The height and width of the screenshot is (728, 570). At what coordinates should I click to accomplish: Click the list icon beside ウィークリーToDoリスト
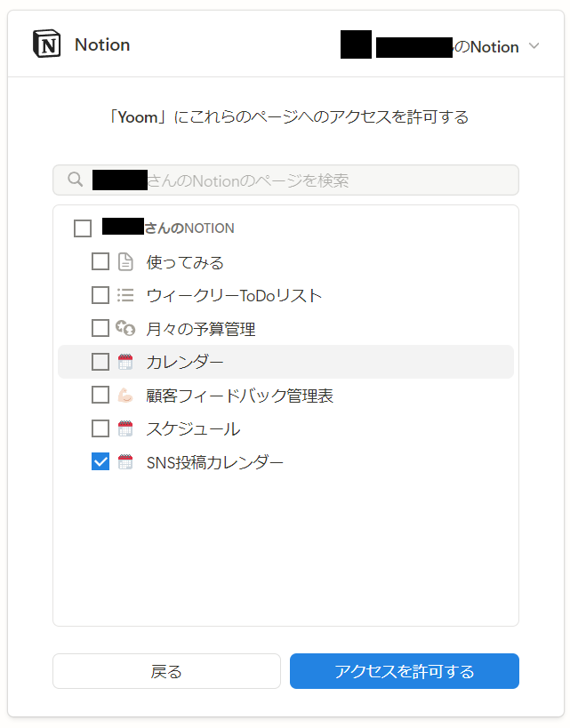point(125,295)
